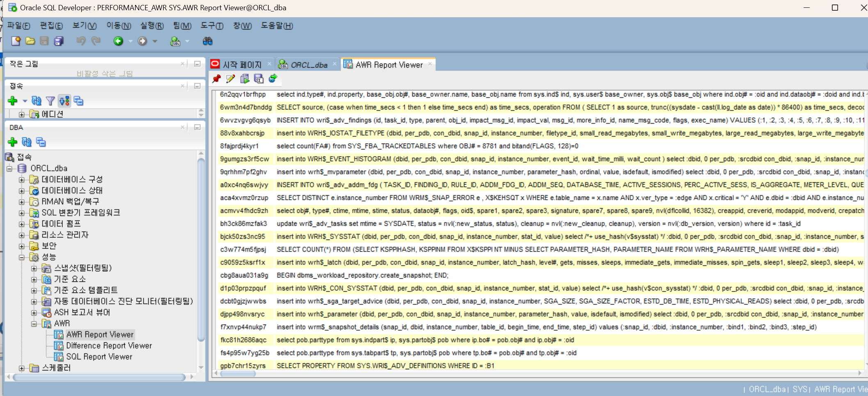
Task: Expand the 데이터베이스 구성 node
Action: [22, 180]
